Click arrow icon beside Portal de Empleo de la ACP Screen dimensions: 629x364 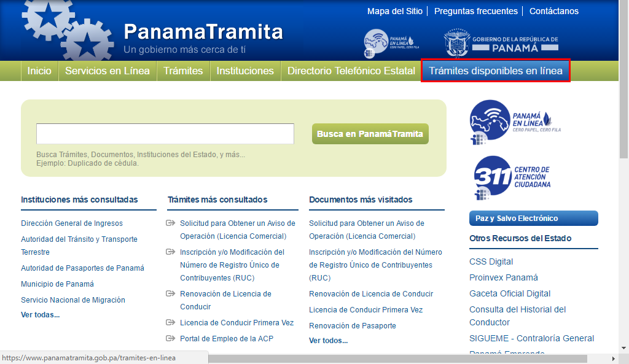tap(171, 338)
